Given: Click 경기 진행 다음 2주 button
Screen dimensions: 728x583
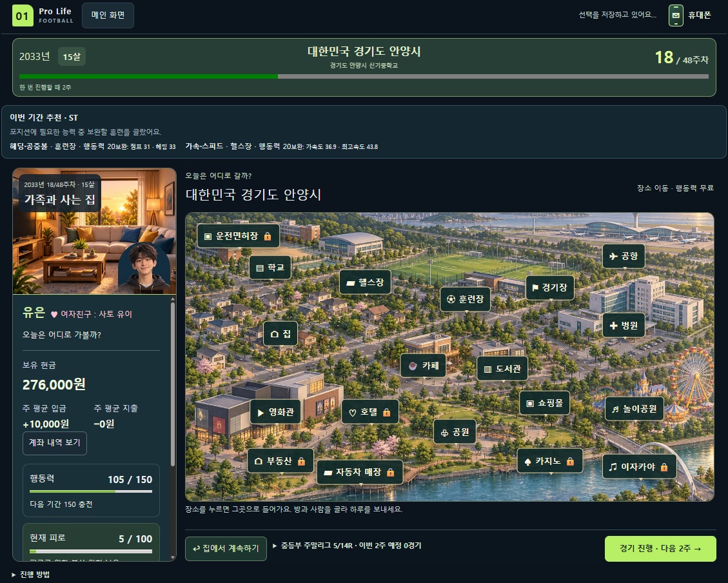Looking at the screenshot, I should tap(660, 549).
